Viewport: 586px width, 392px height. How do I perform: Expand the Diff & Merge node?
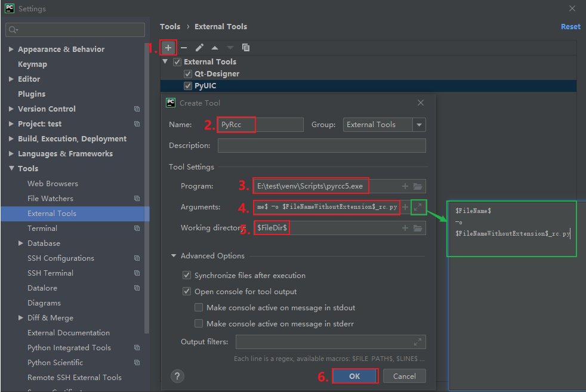20,318
